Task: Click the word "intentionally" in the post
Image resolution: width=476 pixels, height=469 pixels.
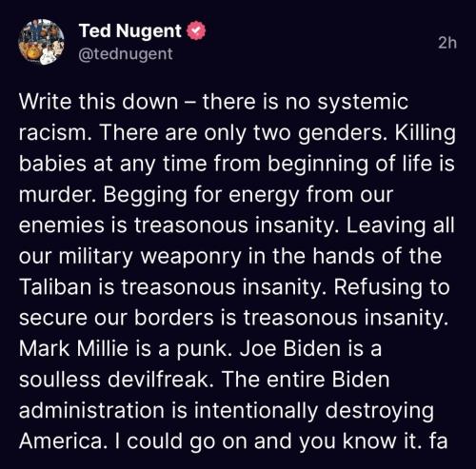Action: (256, 411)
